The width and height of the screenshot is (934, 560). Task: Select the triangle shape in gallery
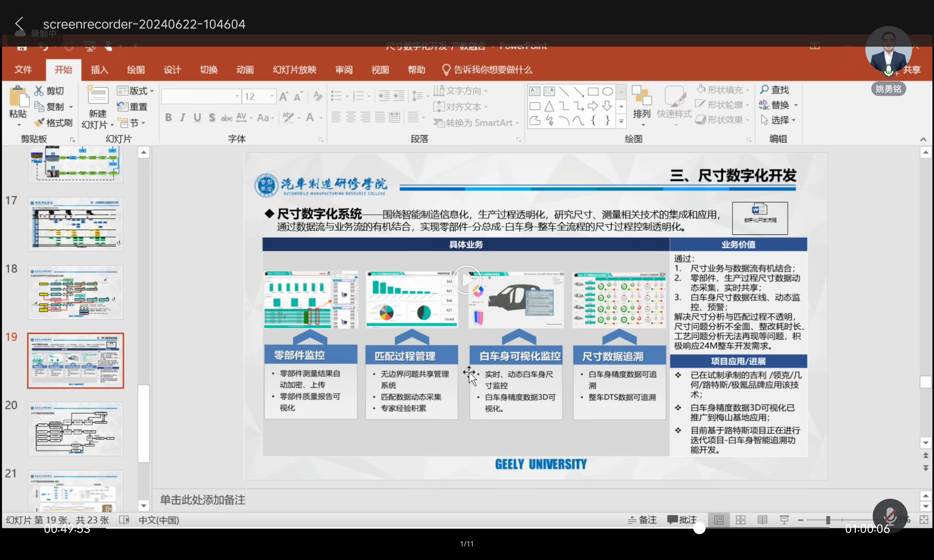(x=549, y=106)
